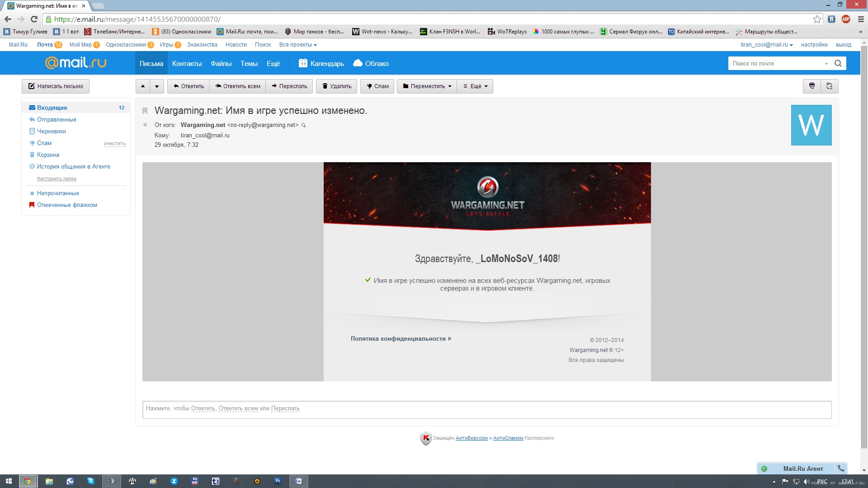
Task: Open the header Ещё tab
Action: click(x=273, y=63)
